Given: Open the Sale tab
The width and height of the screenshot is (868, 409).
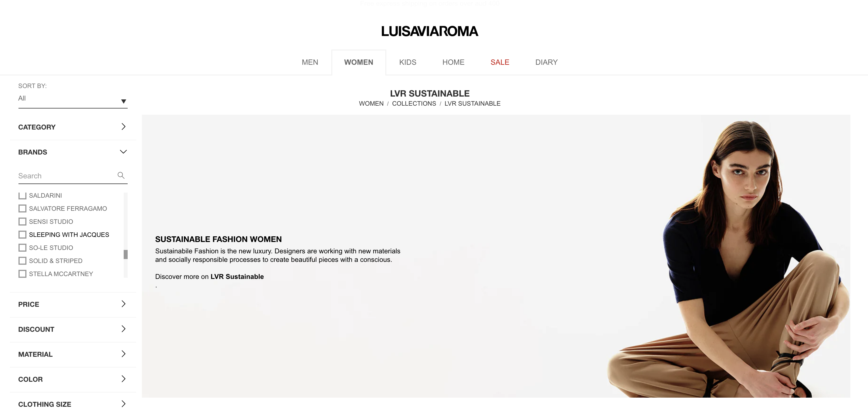Looking at the screenshot, I should [x=500, y=62].
